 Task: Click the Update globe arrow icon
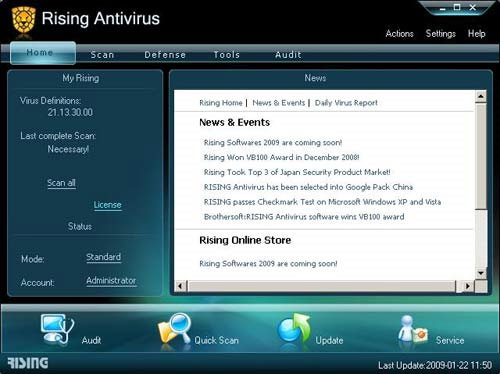pos(294,328)
